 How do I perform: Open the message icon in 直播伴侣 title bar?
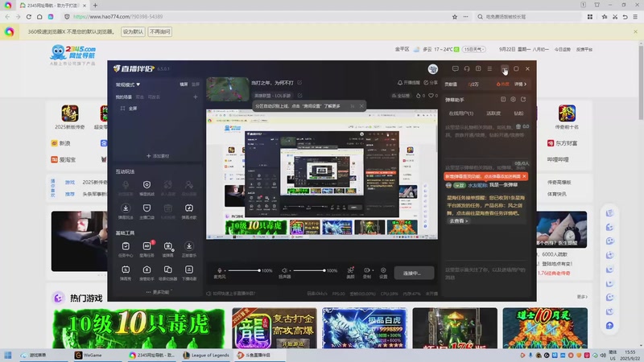455,68
